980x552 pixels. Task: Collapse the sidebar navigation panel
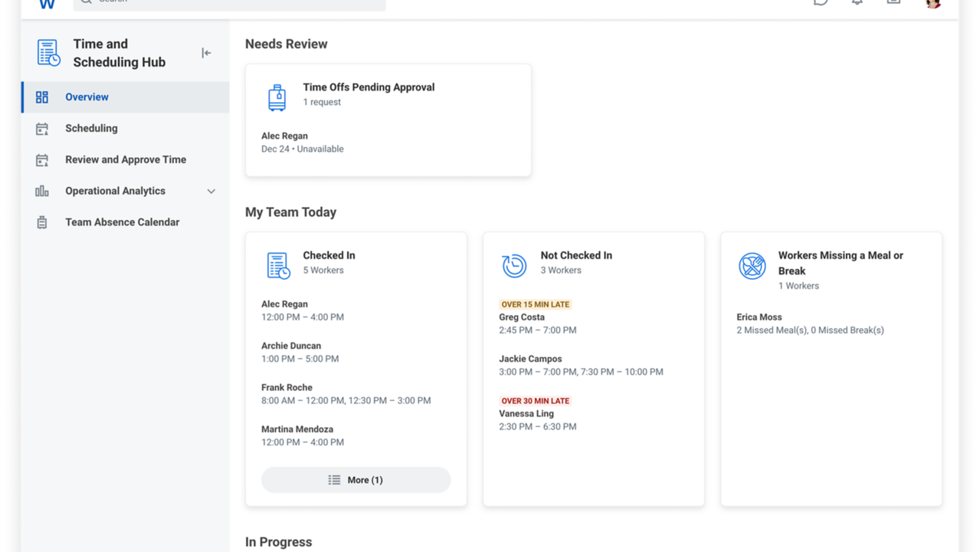(x=206, y=53)
